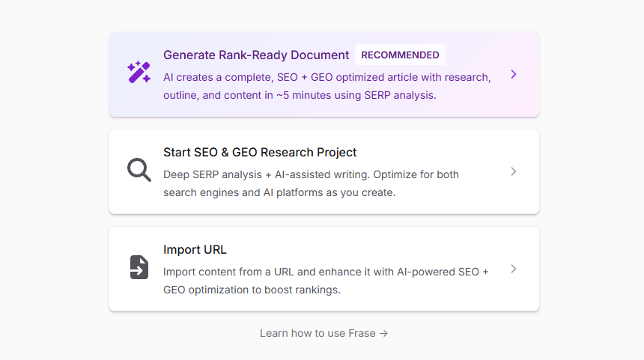Click the 'search engines and AI platforms' text line
This screenshot has width=644, height=360.
pyautogui.click(x=279, y=192)
